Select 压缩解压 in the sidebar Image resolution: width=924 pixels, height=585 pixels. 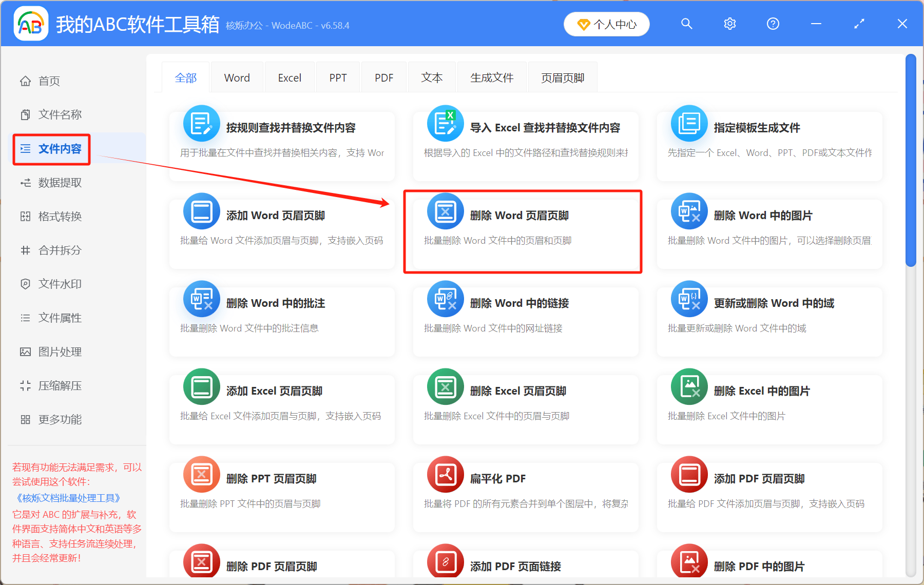59,385
